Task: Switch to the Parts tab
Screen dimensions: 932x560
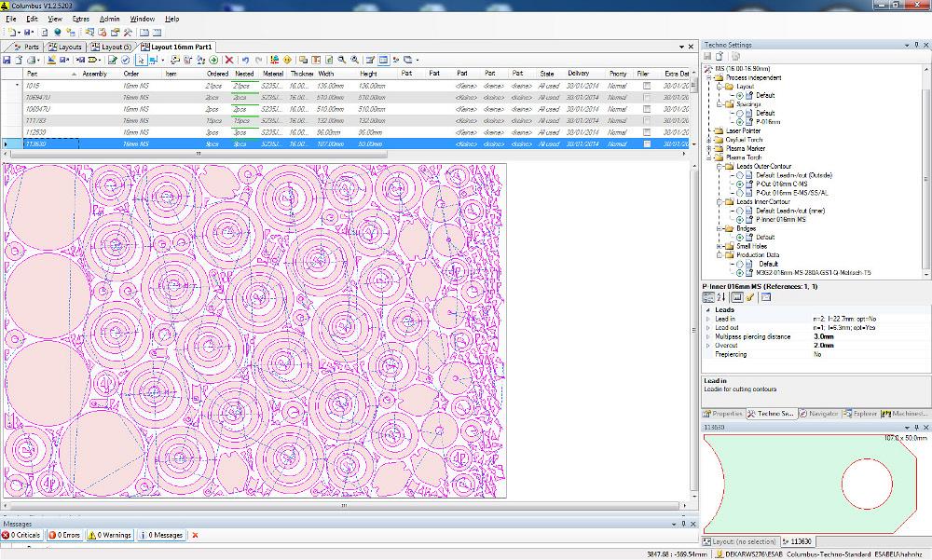Action: point(31,47)
